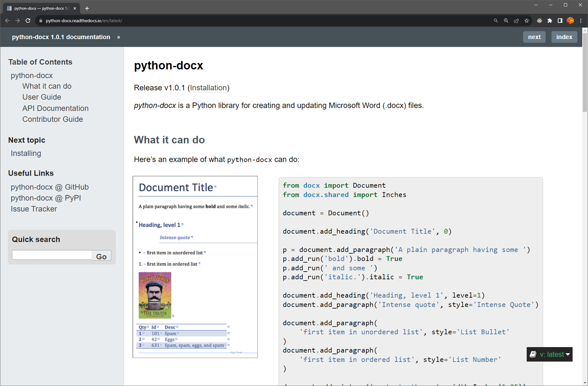Open the 'Installing' next topic link
The image size is (588, 386).
pos(26,153)
